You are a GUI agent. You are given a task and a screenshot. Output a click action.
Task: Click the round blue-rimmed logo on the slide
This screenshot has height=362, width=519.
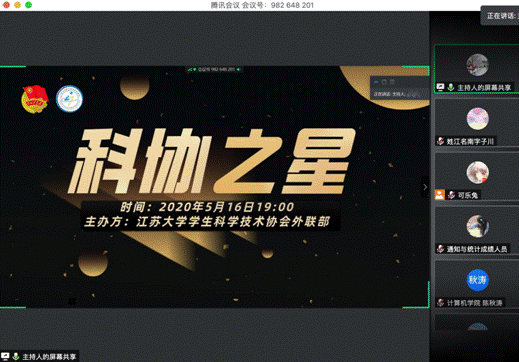point(69,99)
